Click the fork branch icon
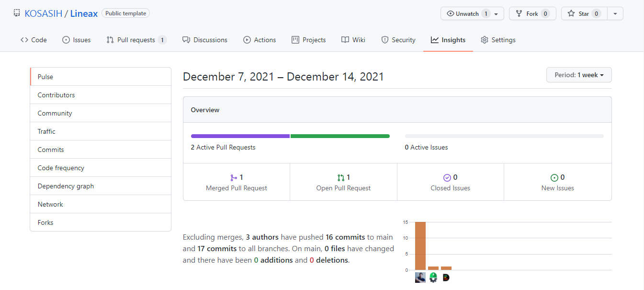 pyautogui.click(x=519, y=13)
